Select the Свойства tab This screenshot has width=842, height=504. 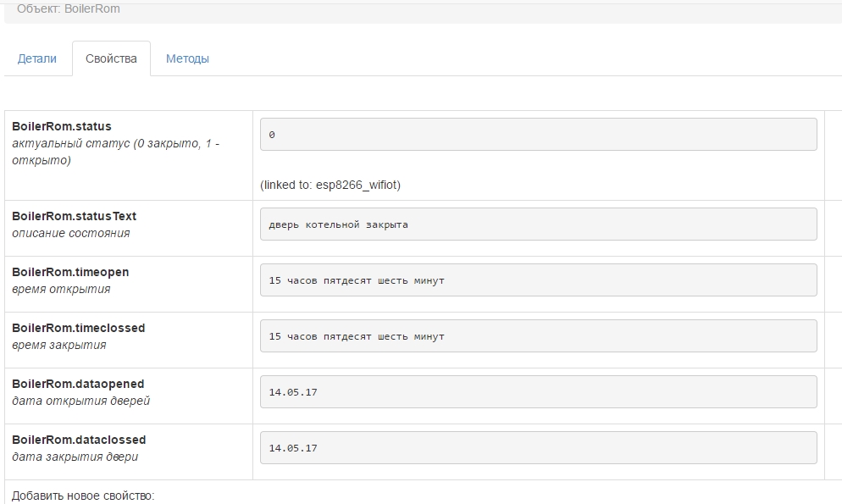tap(111, 59)
